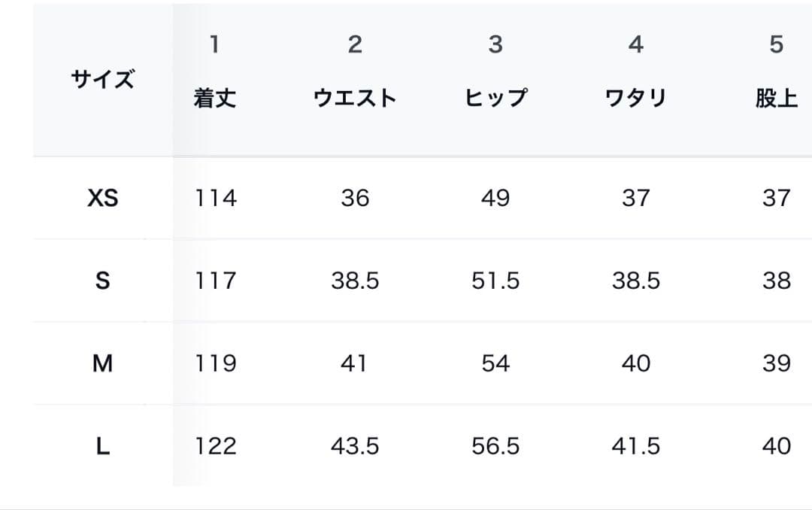This screenshot has height=510, width=812.
Task: Select the S size row label
Action: [x=103, y=281]
